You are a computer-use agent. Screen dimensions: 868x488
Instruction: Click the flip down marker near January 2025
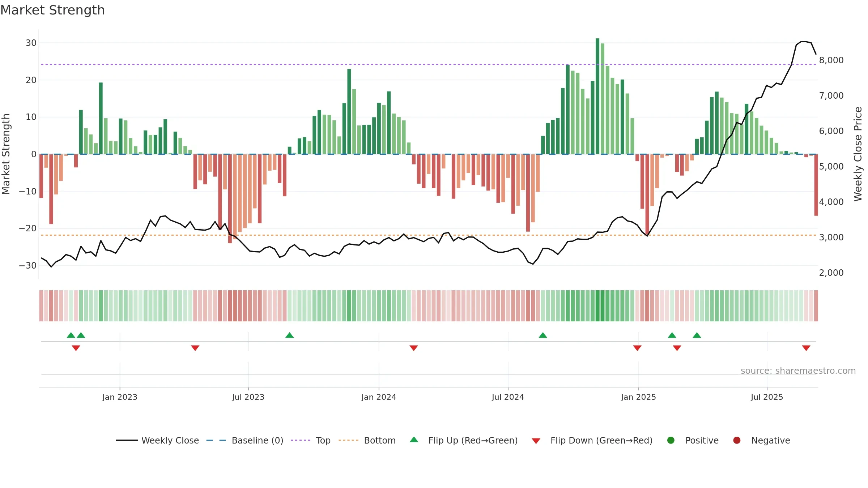tap(637, 348)
